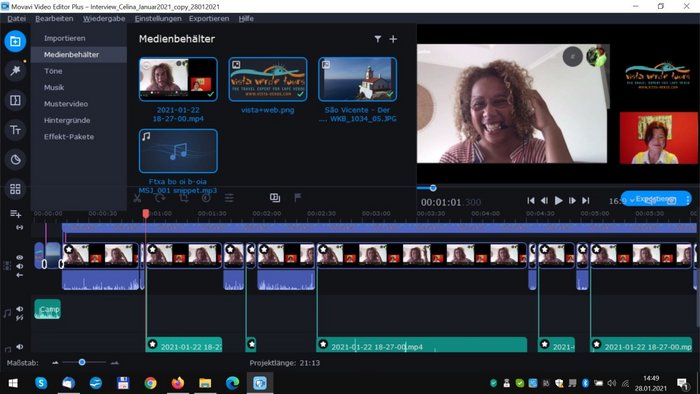This screenshot has height=394, width=700.
Task: Add media with the plus icon
Action: point(393,39)
